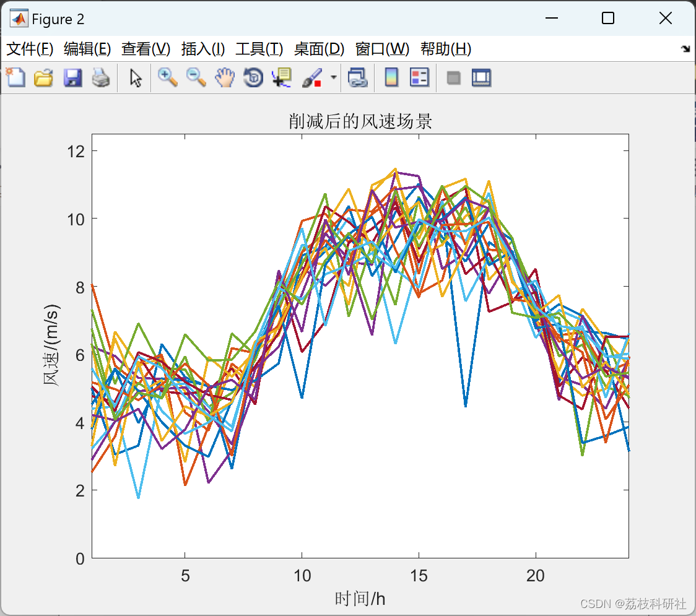The height and width of the screenshot is (616, 696).
Task: Activate the Pan tool
Action: pos(225,77)
